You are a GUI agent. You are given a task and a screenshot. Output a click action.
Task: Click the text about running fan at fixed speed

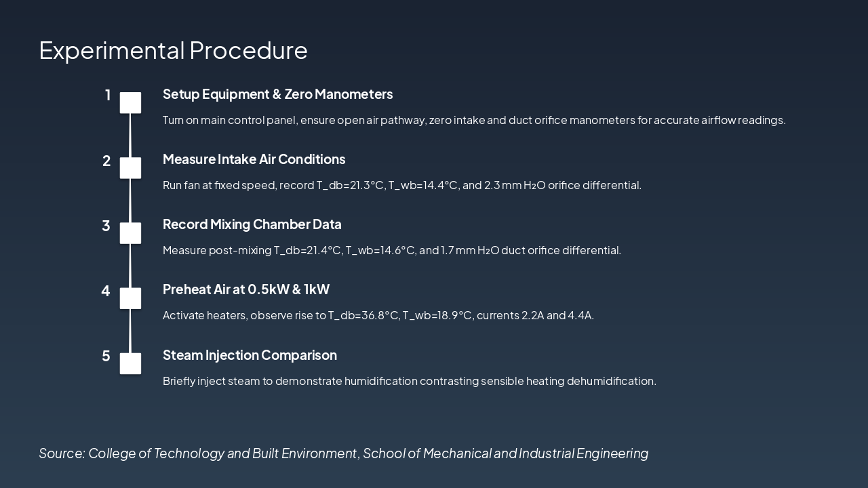401,185
